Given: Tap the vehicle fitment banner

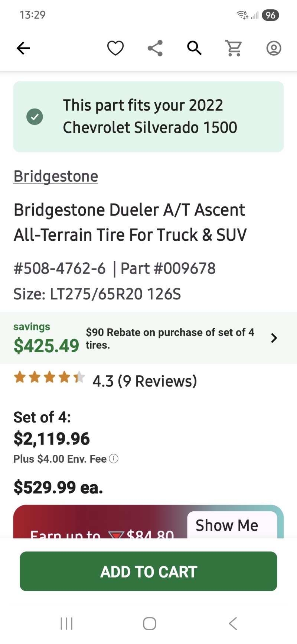Looking at the screenshot, I should click(148, 117).
